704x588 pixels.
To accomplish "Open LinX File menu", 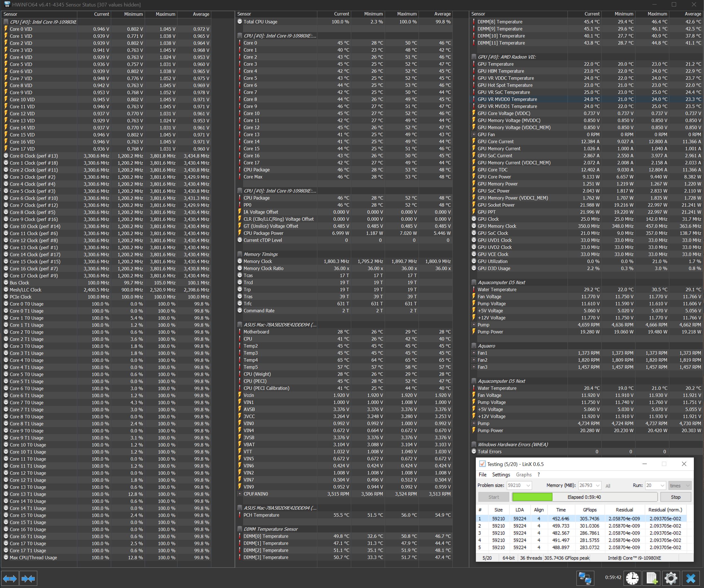I will point(482,475).
